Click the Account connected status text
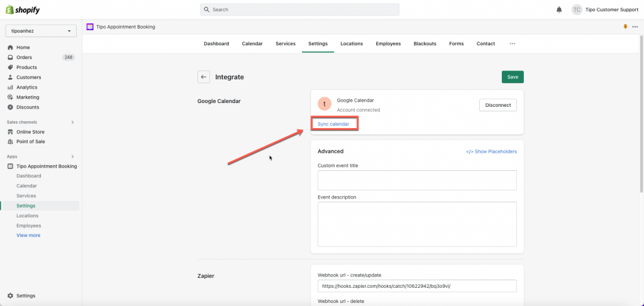This screenshot has width=644, height=306. [358, 110]
